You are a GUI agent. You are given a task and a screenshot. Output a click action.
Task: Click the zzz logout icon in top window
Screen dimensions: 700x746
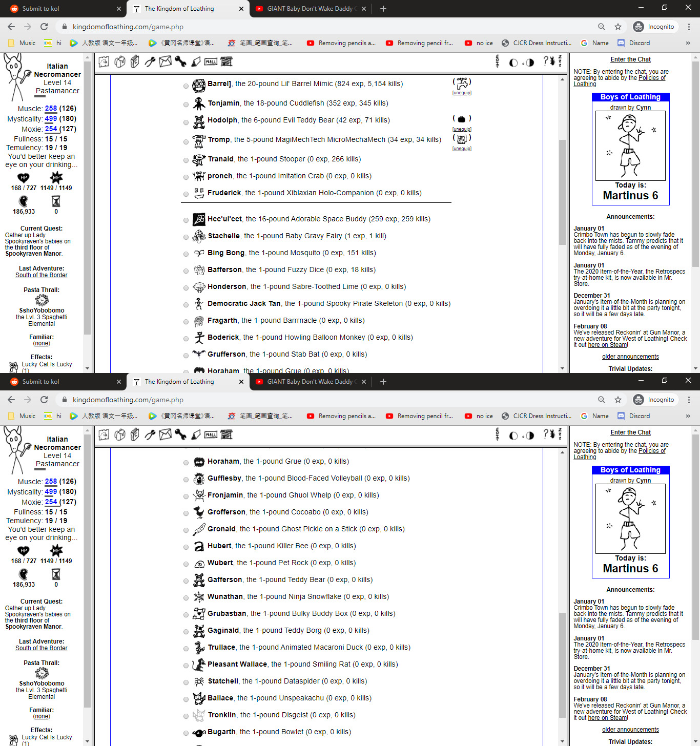(x=560, y=61)
